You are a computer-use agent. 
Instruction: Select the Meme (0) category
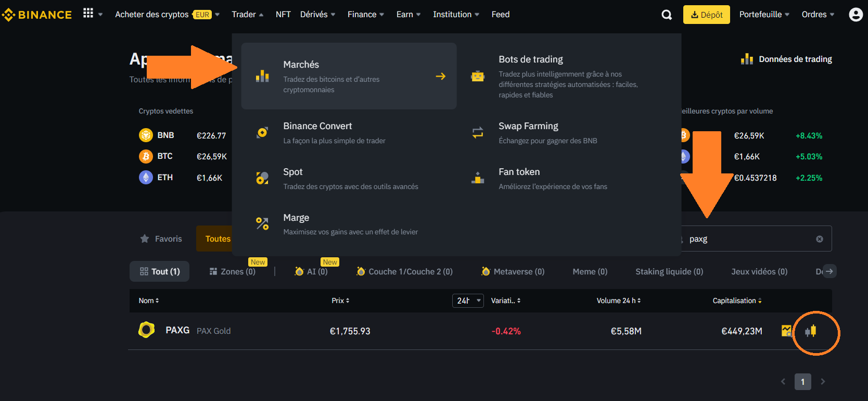[x=590, y=271]
